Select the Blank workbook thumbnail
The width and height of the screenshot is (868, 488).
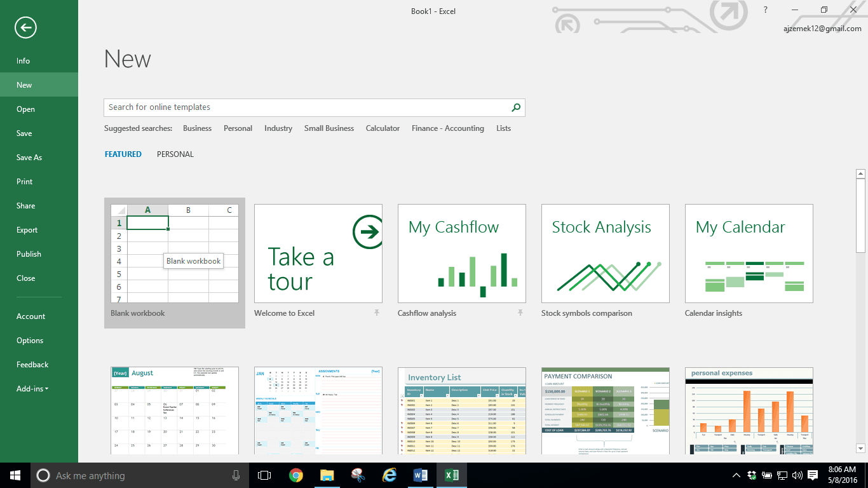tap(175, 254)
